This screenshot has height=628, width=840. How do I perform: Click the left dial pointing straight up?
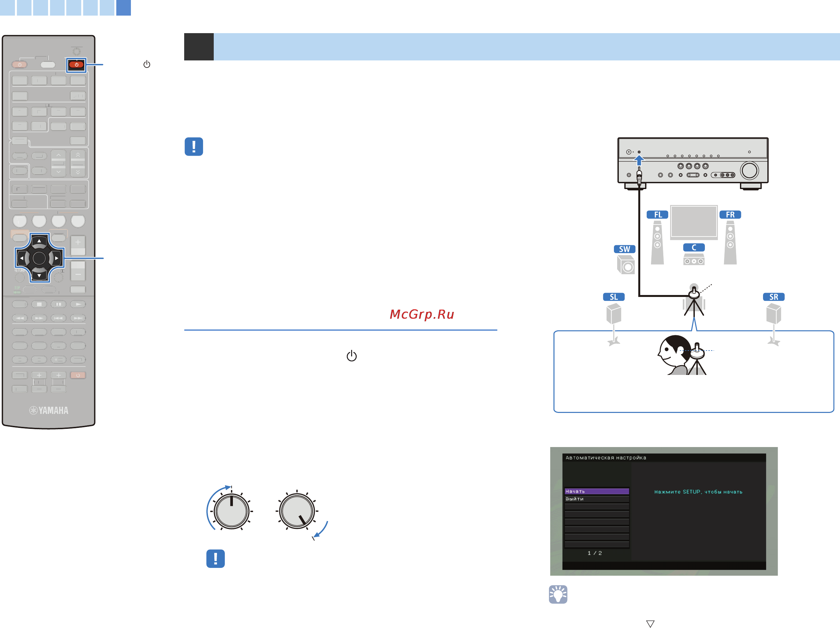[231, 511]
